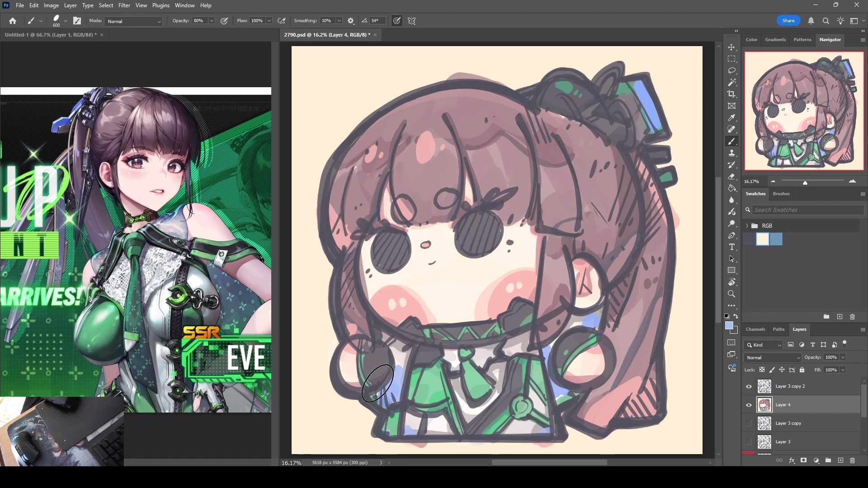Open symmetry paint options butterfly icon

[412, 21]
